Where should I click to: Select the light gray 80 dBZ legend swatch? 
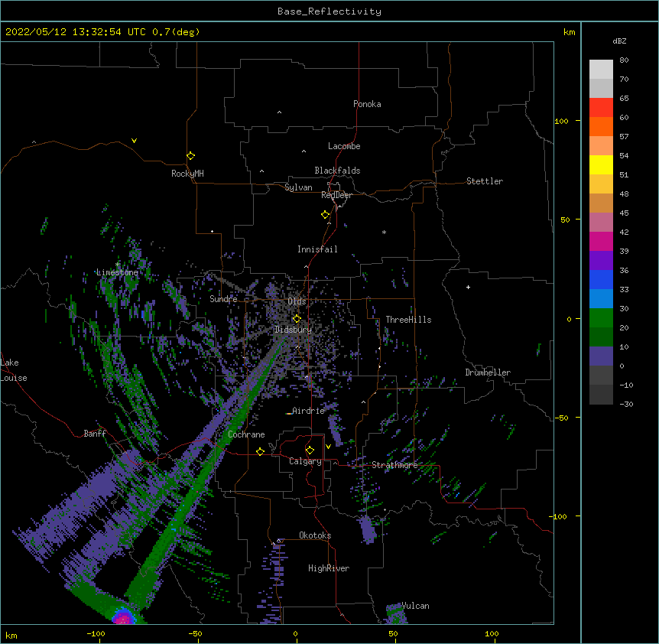(x=601, y=70)
